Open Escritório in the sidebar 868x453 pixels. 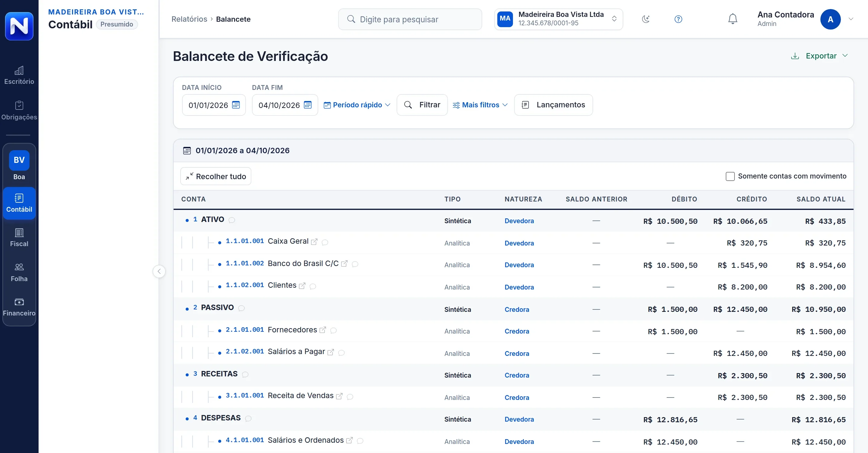click(19, 76)
